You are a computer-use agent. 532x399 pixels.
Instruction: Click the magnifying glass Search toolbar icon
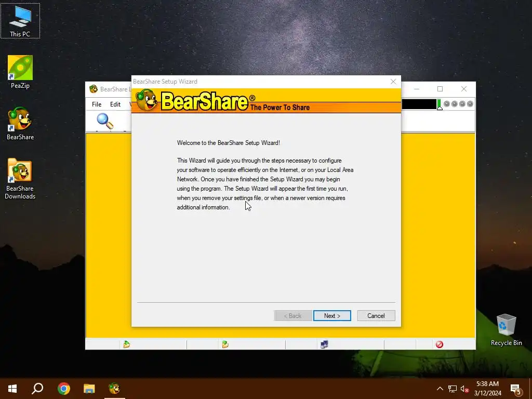point(105,121)
